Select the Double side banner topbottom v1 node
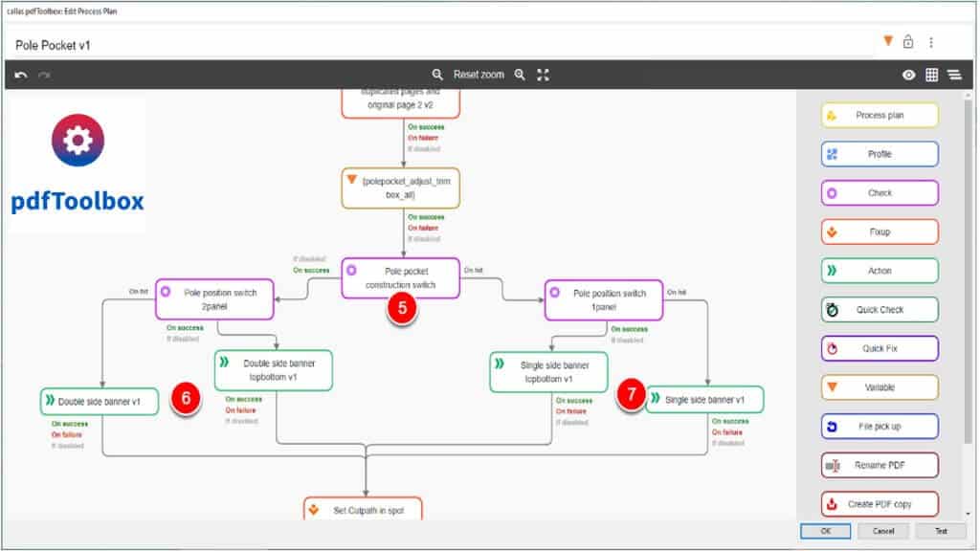Viewport: 980px width, 551px height. [x=273, y=370]
